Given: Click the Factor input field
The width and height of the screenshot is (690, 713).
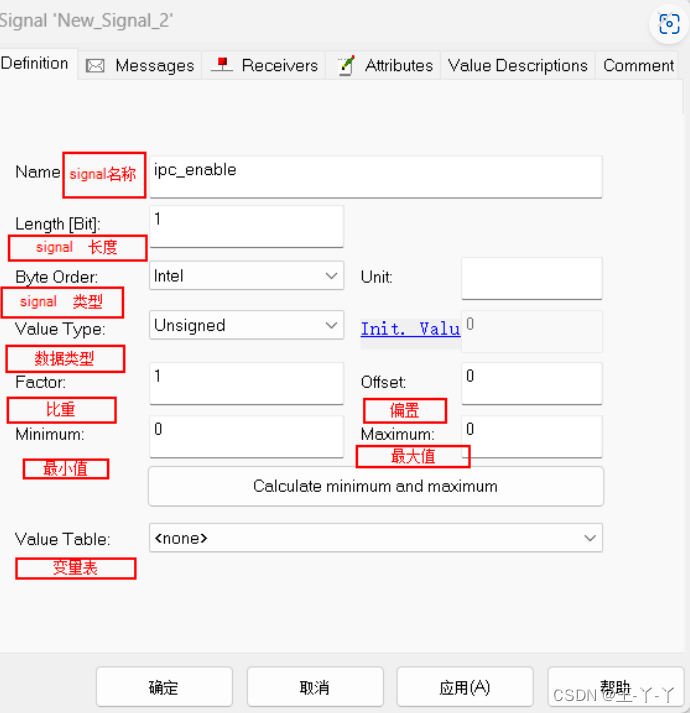Looking at the screenshot, I should tap(246, 383).
